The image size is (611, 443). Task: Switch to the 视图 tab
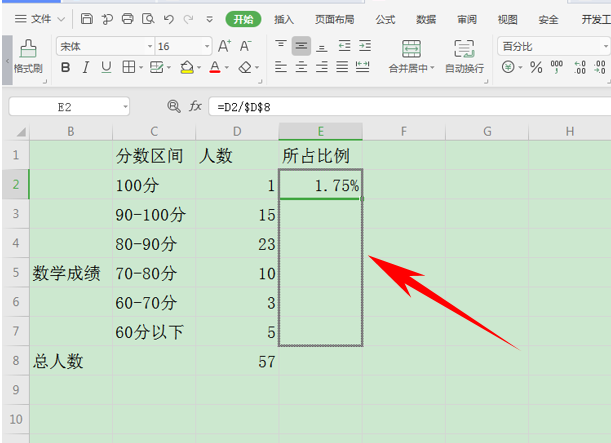[507, 19]
